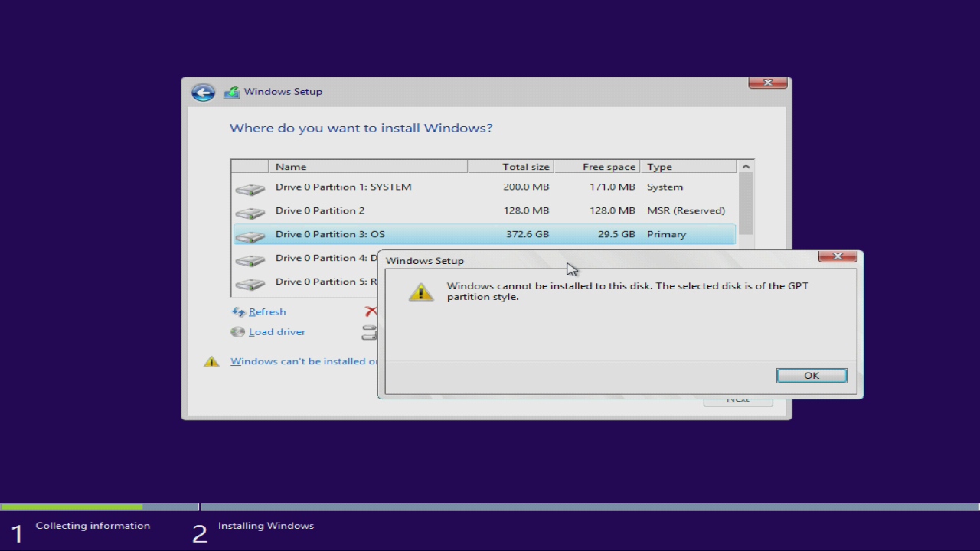Click the "MSR (Reserved)" type cell
980x551 pixels.
coord(686,210)
